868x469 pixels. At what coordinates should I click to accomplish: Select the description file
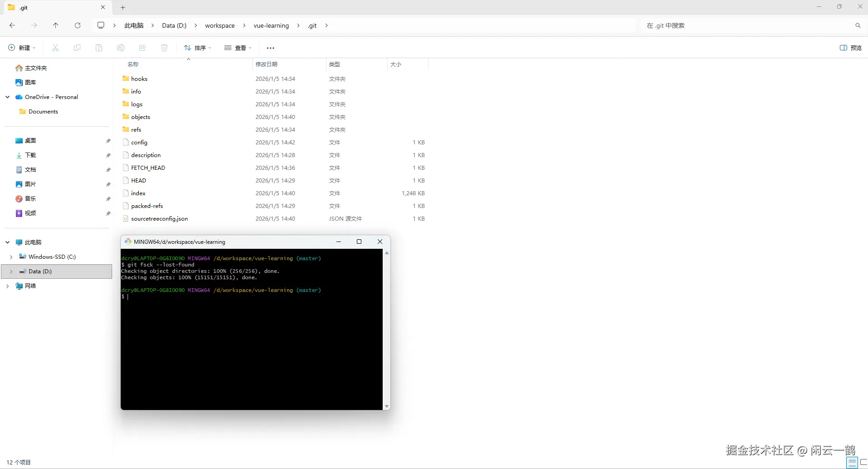275,155
